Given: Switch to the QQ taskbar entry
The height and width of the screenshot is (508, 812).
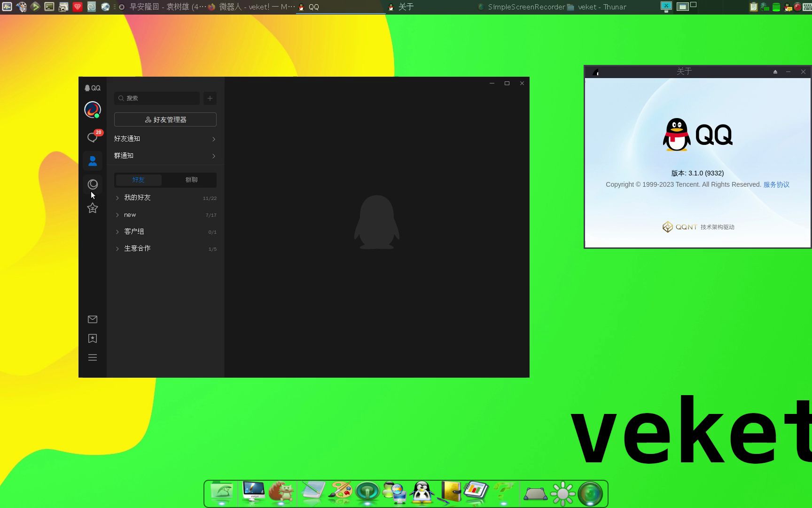Looking at the screenshot, I should click(341, 7).
